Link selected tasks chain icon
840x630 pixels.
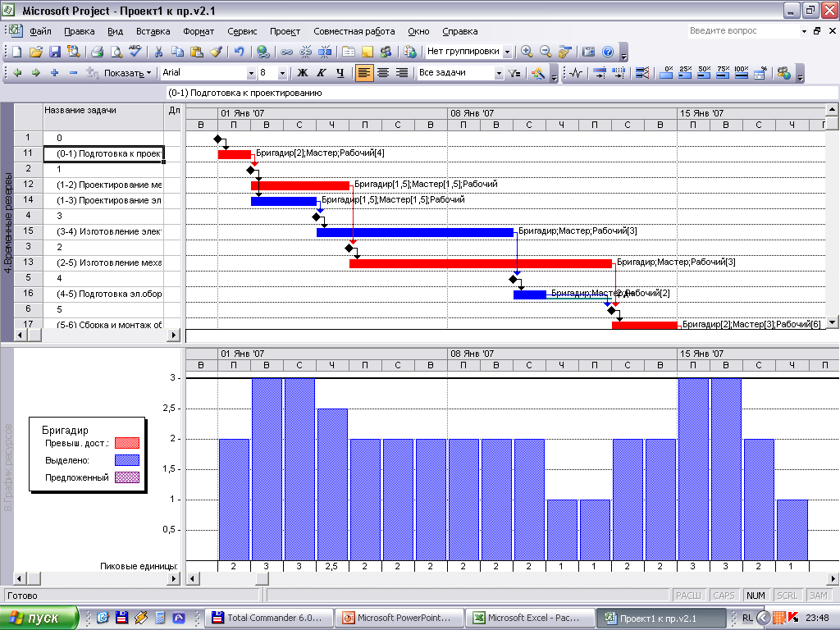[286, 52]
